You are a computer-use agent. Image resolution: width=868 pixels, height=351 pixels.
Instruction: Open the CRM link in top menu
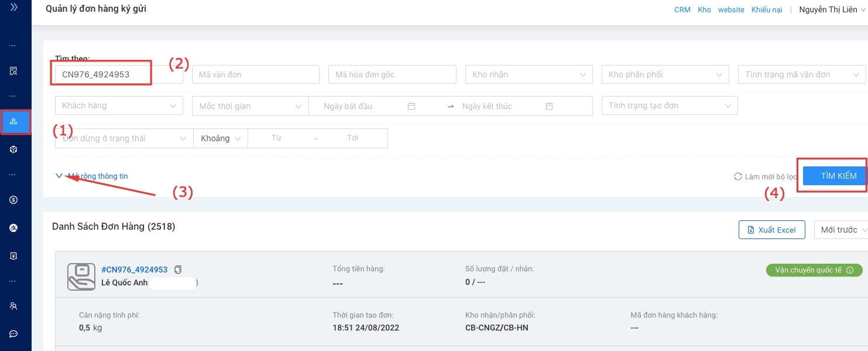pyautogui.click(x=682, y=10)
